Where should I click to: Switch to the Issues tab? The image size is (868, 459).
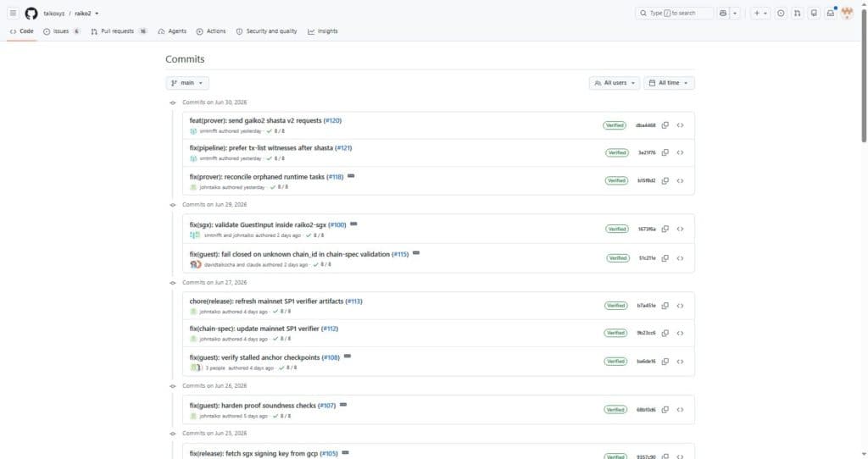[61, 31]
